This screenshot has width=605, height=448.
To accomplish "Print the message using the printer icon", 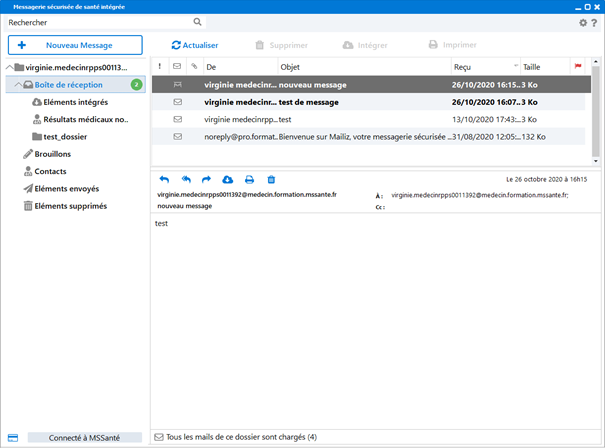I will tap(249, 179).
